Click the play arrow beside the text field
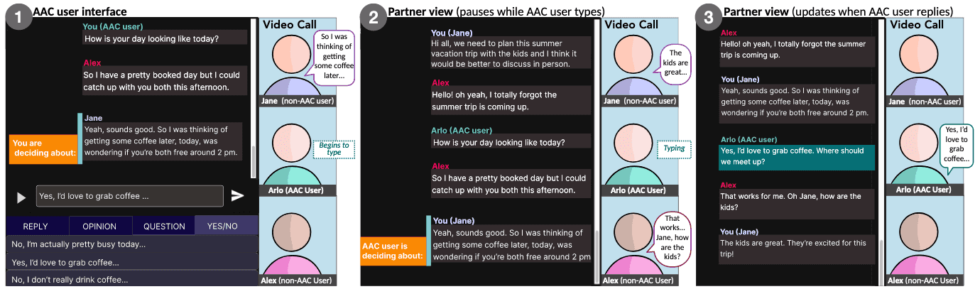The width and height of the screenshot is (980, 294). (x=21, y=197)
